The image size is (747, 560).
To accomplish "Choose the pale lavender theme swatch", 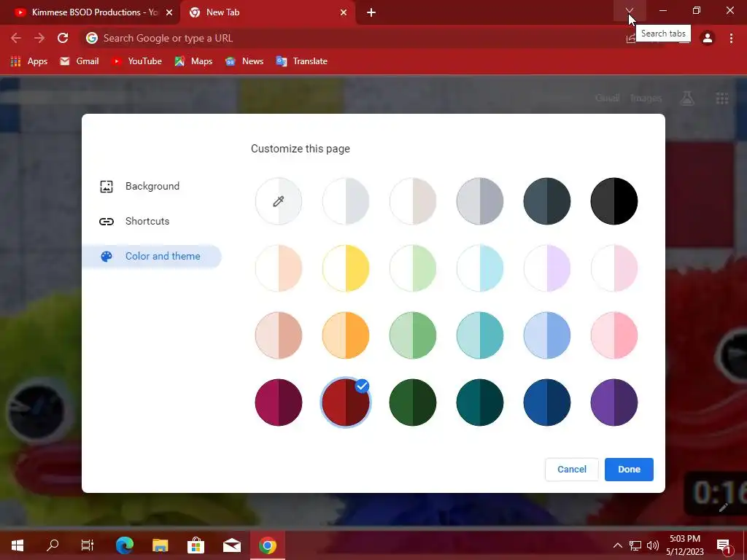I will point(547,268).
